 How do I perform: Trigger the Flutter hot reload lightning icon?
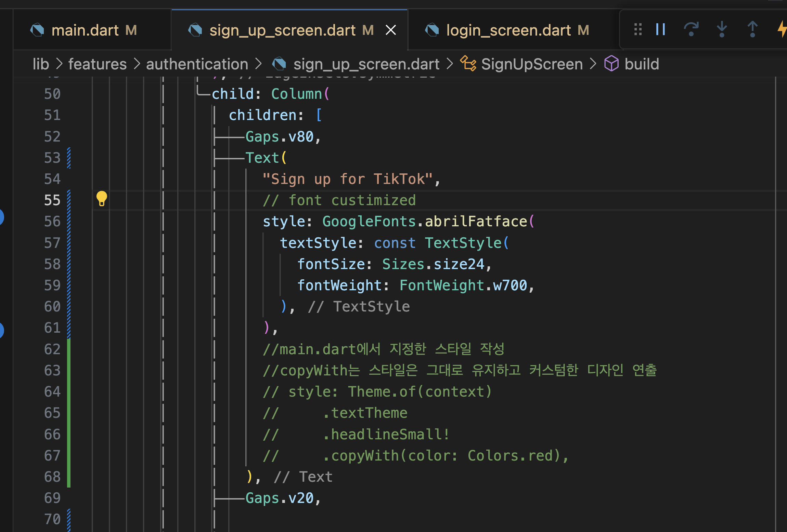(782, 29)
